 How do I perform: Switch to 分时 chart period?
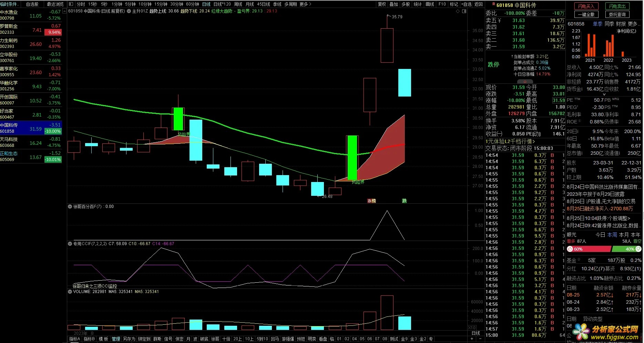click(81, 4)
